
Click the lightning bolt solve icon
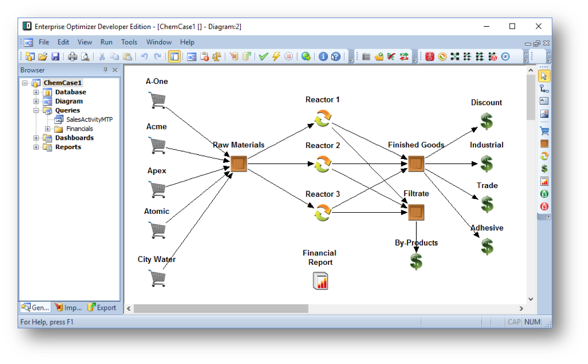[276, 56]
